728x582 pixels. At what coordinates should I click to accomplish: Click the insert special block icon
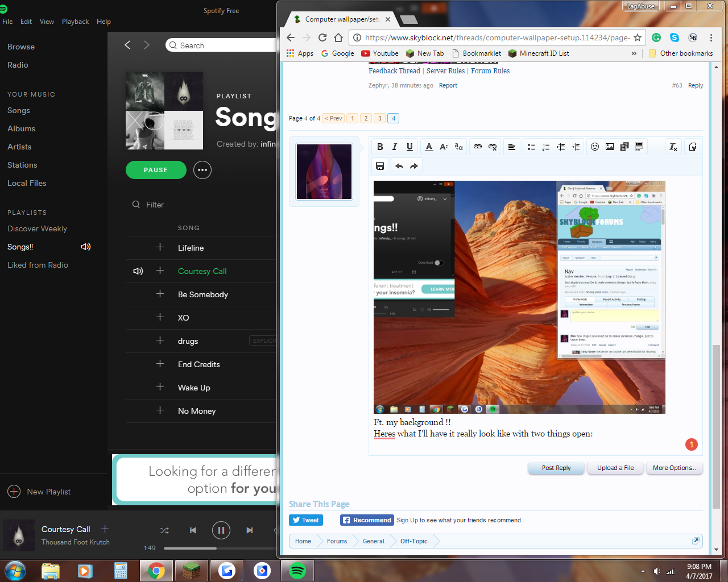tap(639, 147)
